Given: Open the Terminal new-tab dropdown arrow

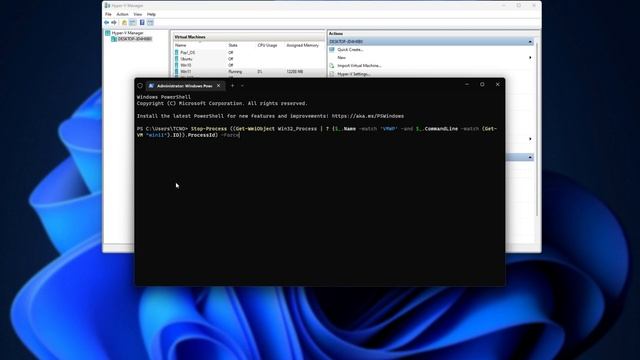Looking at the screenshot, I should tap(242, 86).
